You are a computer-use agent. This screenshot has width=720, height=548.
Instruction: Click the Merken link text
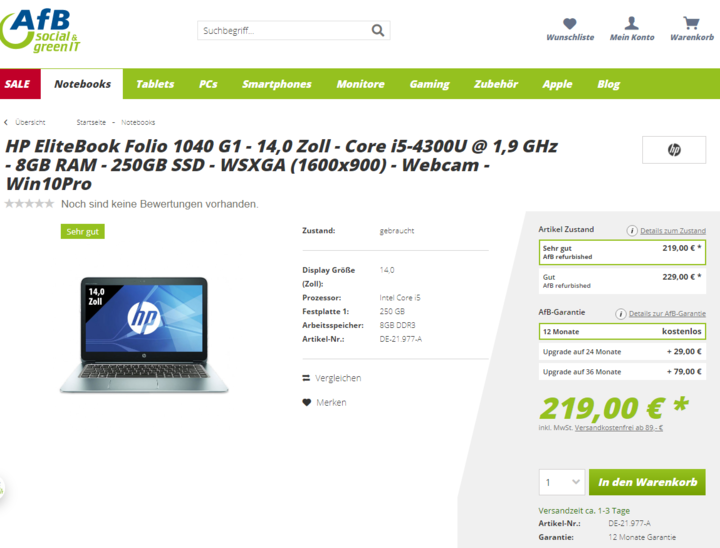pyautogui.click(x=331, y=402)
